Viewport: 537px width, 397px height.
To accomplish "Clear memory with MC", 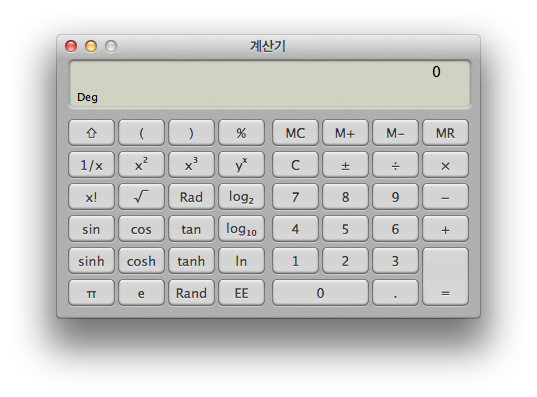I will [x=295, y=133].
